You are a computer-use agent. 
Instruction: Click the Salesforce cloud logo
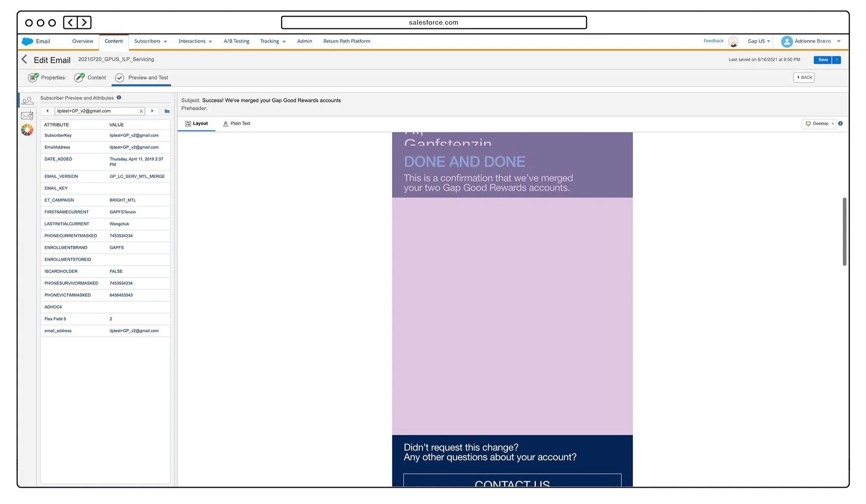click(27, 41)
